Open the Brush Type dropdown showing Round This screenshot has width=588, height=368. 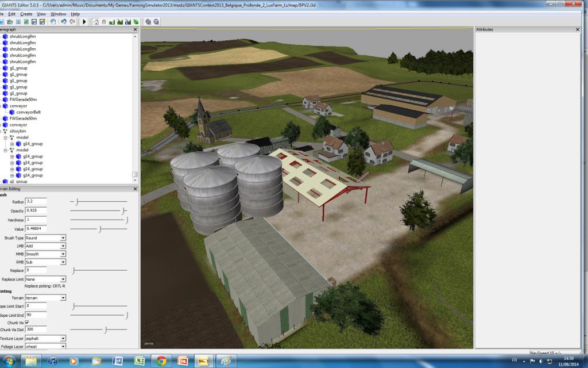[x=45, y=237]
